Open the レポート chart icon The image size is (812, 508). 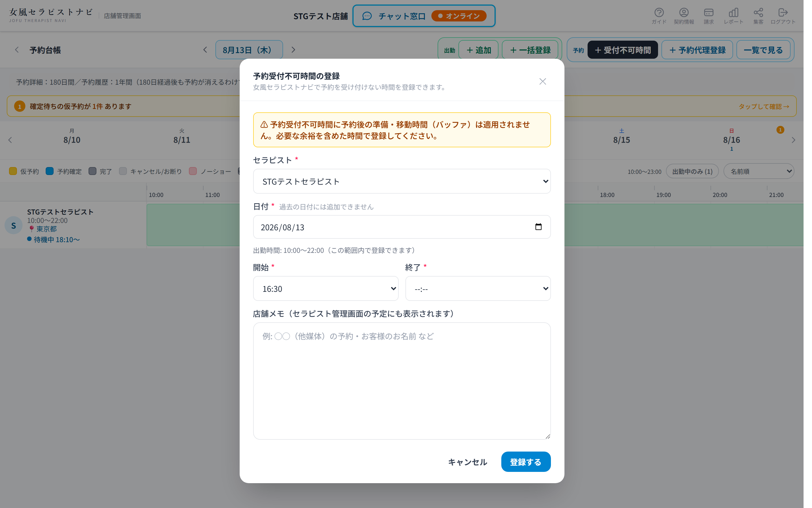point(733,16)
